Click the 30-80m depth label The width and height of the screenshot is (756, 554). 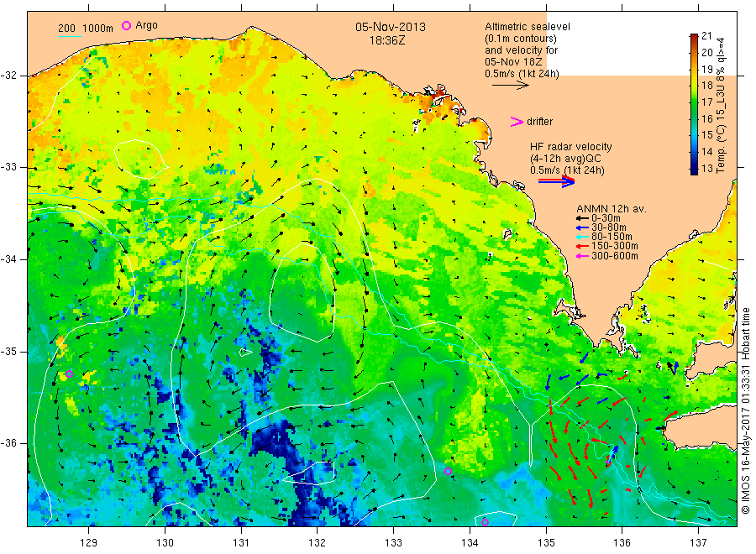coord(609,227)
